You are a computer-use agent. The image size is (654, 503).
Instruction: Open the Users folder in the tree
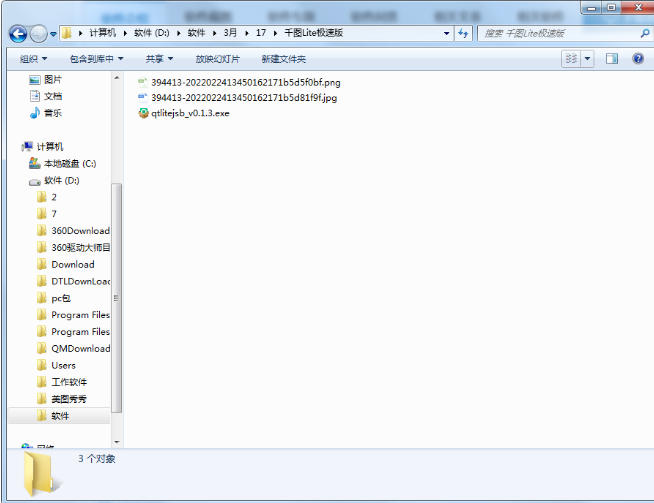click(x=63, y=365)
